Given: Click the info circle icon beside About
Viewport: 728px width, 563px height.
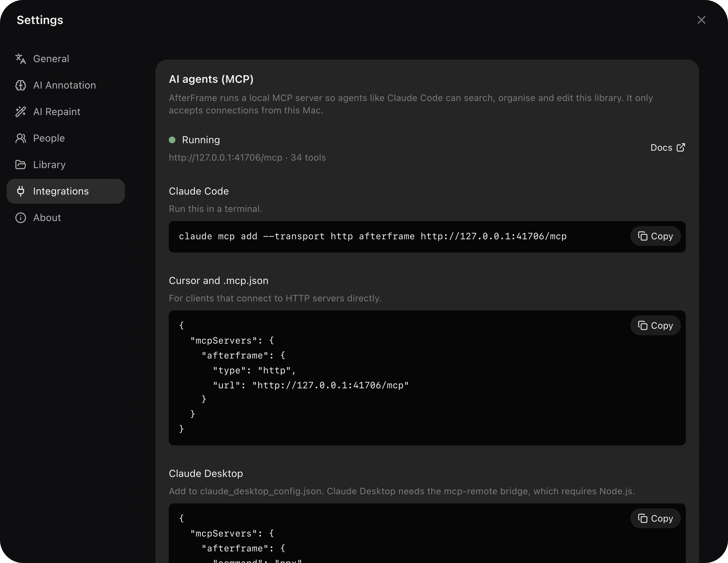Looking at the screenshot, I should (x=21, y=218).
